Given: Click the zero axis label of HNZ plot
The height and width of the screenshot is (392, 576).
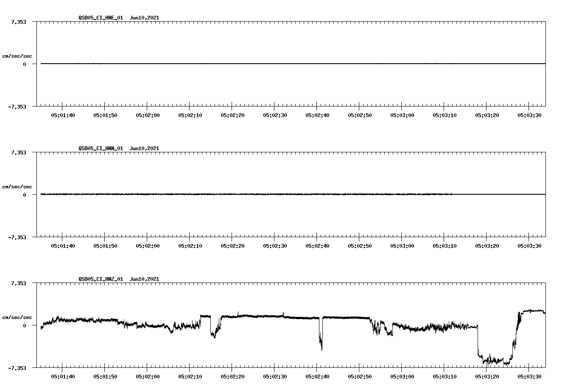Looking at the screenshot, I should pyautogui.click(x=25, y=325).
